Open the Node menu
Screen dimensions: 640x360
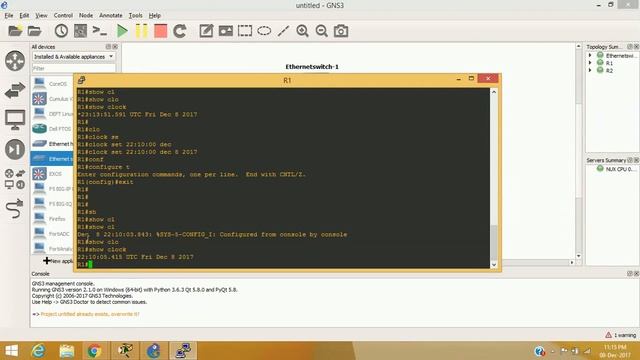pos(86,16)
